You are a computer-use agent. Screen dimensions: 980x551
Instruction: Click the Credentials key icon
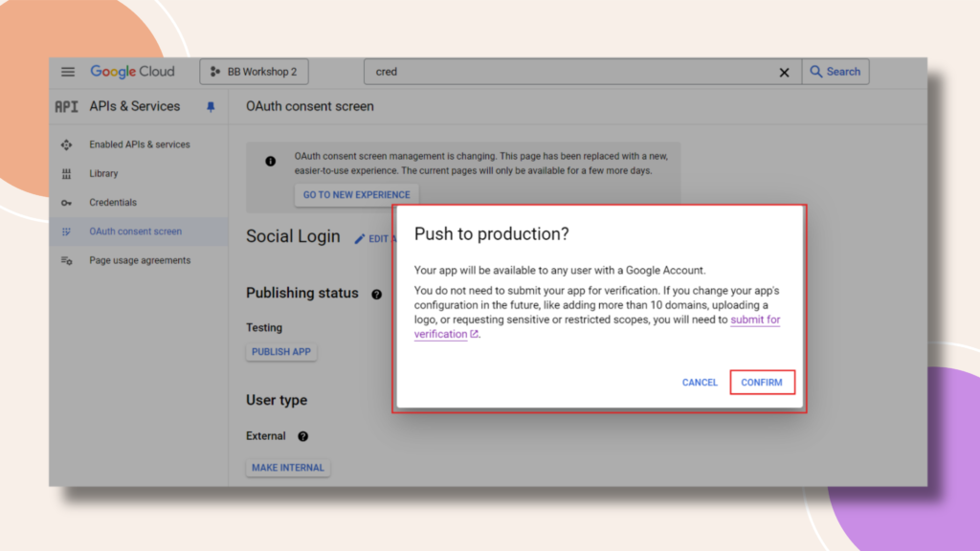66,203
